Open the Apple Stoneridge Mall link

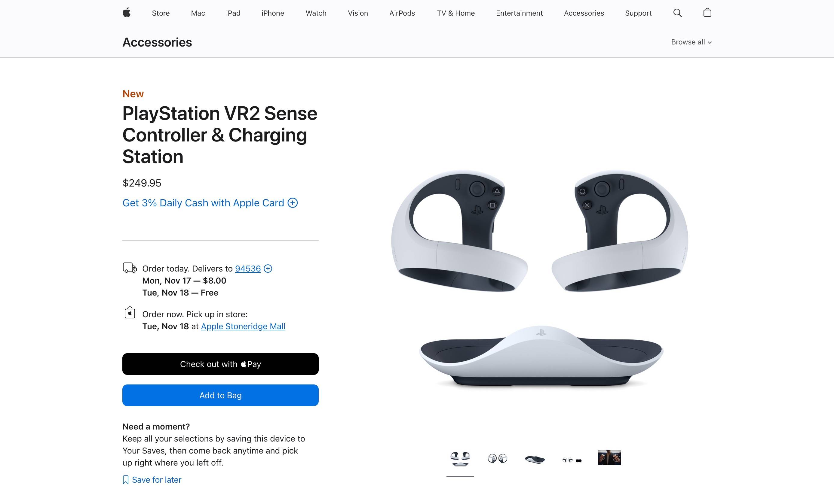[x=243, y=326]
